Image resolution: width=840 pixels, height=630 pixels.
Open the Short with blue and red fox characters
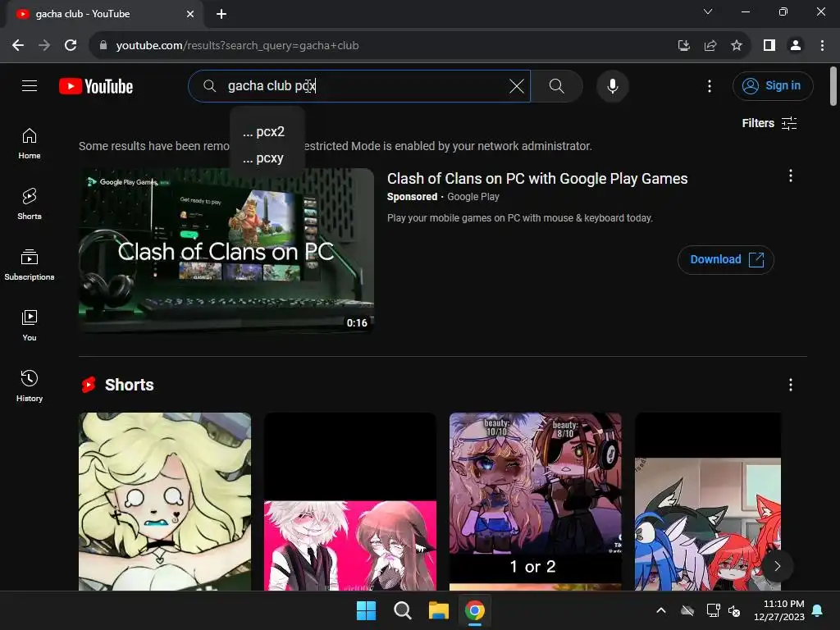tap(708, 501)
